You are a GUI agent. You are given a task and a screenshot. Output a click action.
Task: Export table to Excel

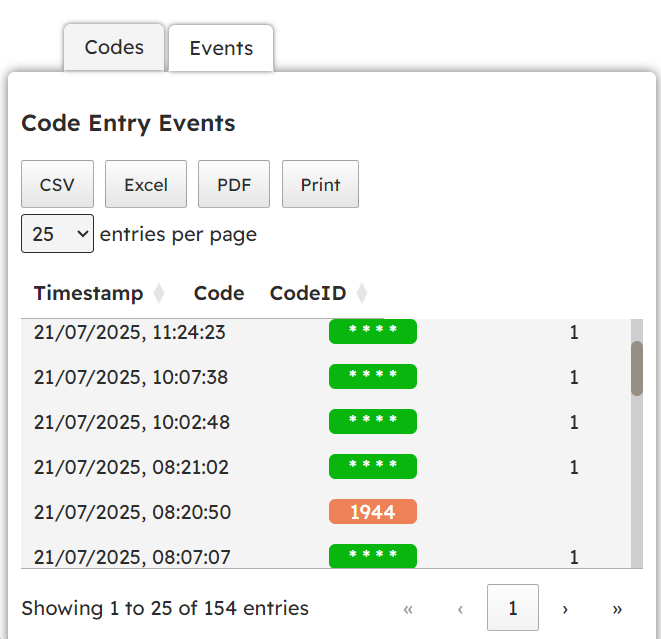[x=146, y=184]
